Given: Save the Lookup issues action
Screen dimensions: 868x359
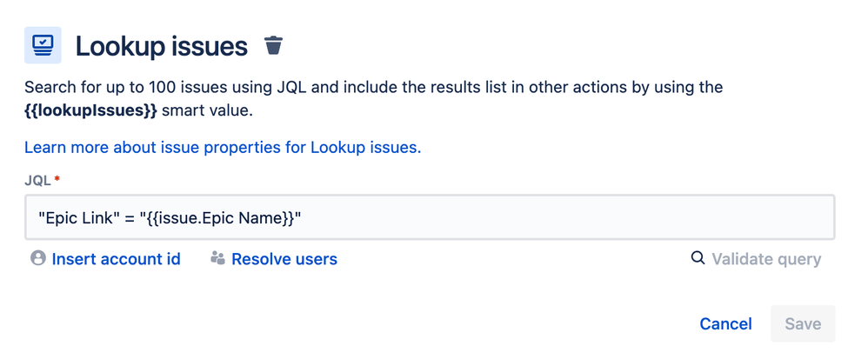Looking at the screenshot, I should pos(803,323).
